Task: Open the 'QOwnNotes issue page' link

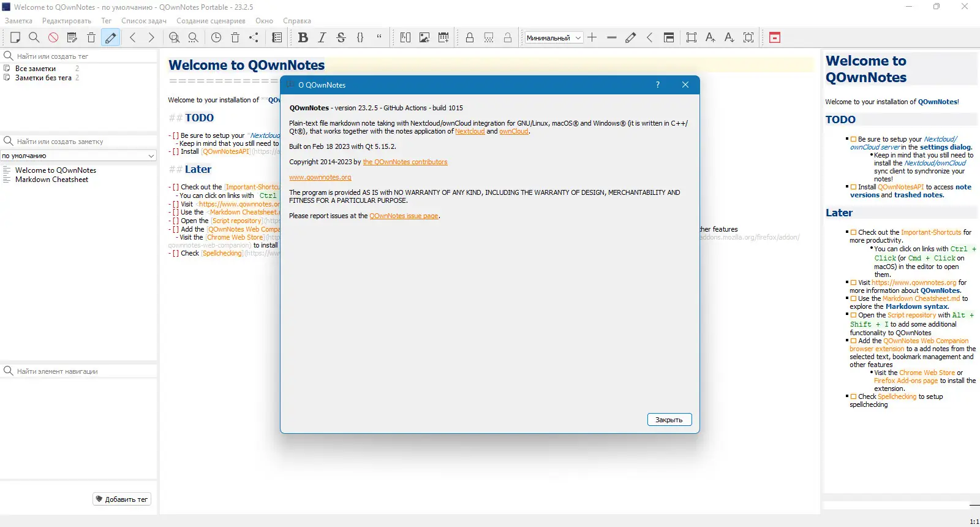Action: click(x=404, y=216)
